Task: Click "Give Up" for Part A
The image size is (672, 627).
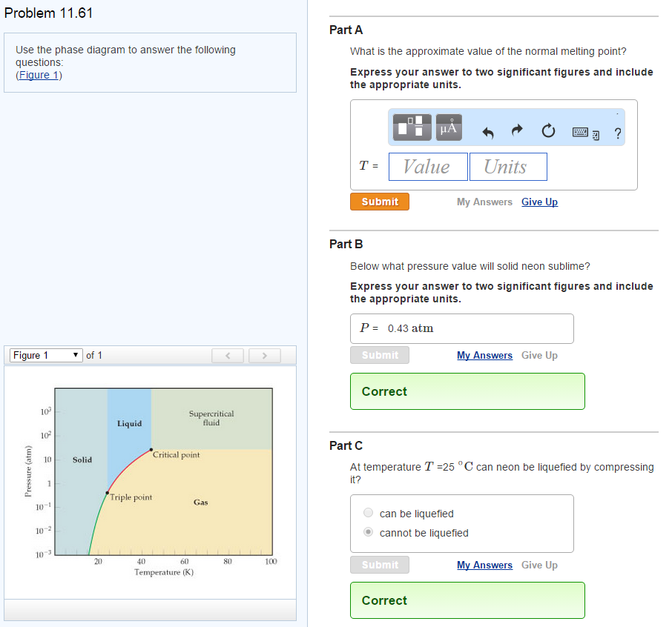Action: point(539,201)
